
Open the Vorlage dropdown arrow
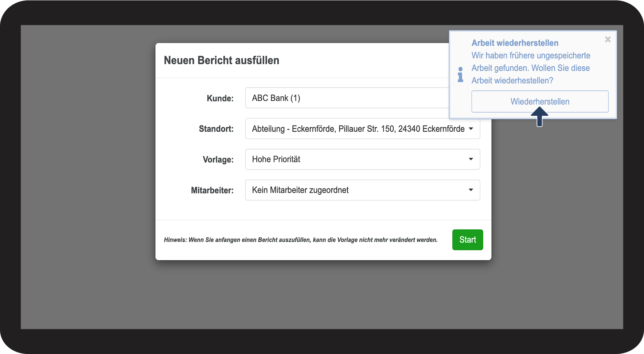coord(471,159)
